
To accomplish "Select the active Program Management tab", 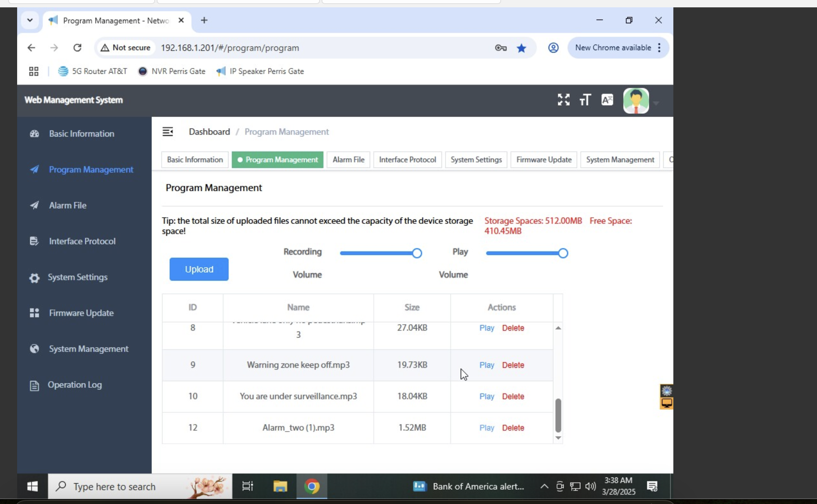I will click(x=278, y=159).
